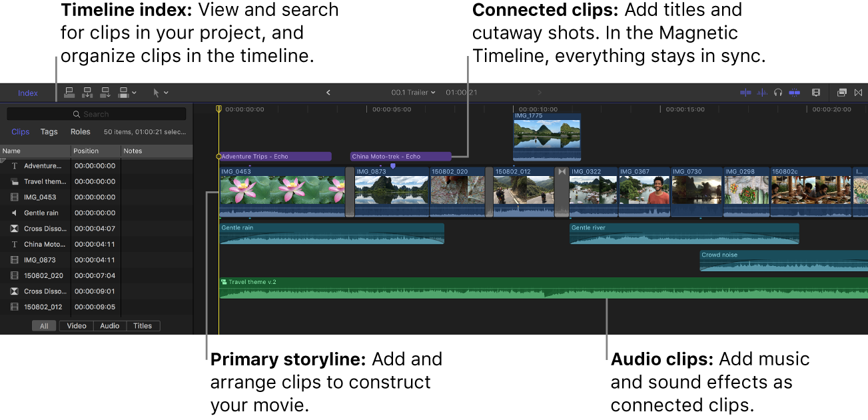The width and height of the screenshot is (868, 420).
Task: Toggle snapping in the timeline toolbar
Action: pos(794,93)
